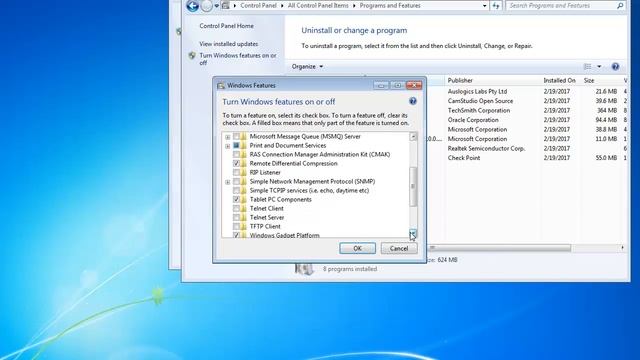Screen dimensions: 640x360
Task: Open the Organize dropdown menu
Action: coord(307,67)
